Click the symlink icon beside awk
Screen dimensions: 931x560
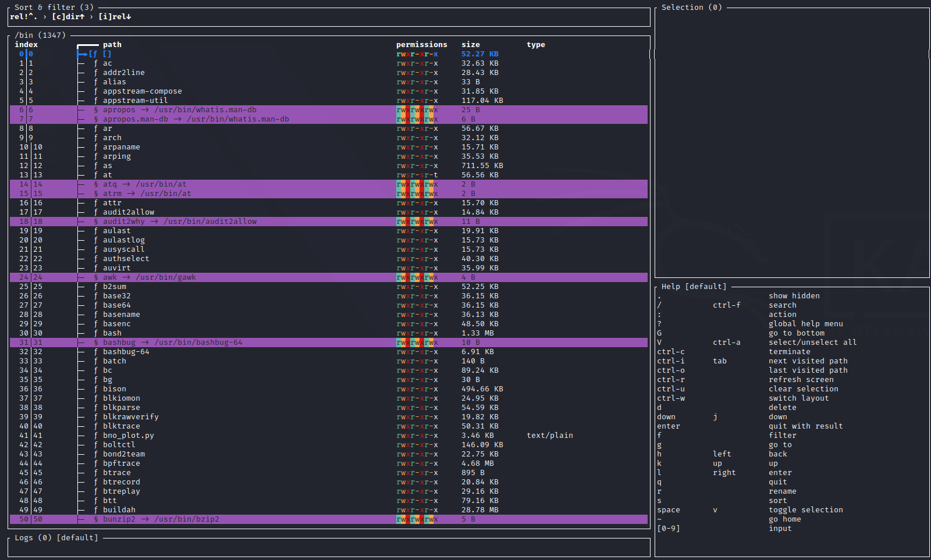(96, 277)
